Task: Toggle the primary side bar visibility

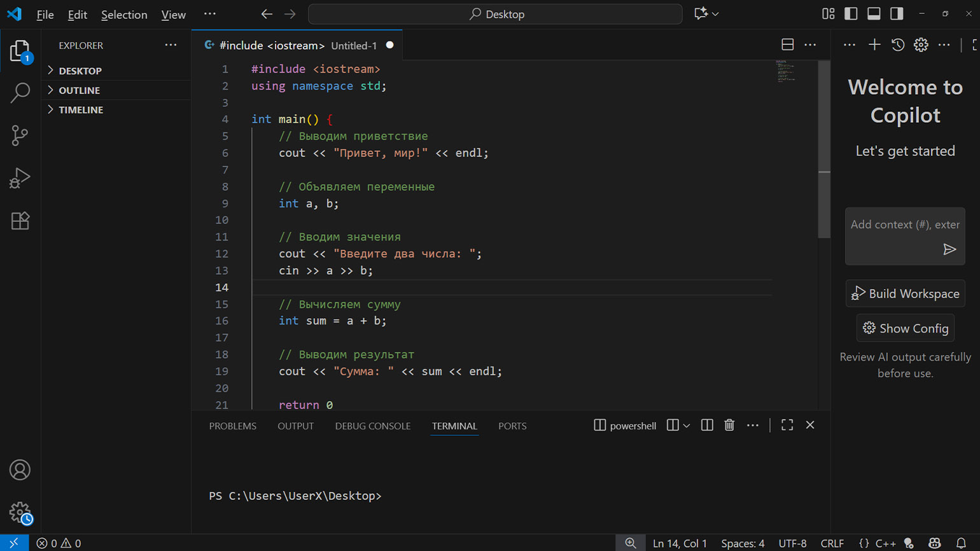Action: coord(851,14)
